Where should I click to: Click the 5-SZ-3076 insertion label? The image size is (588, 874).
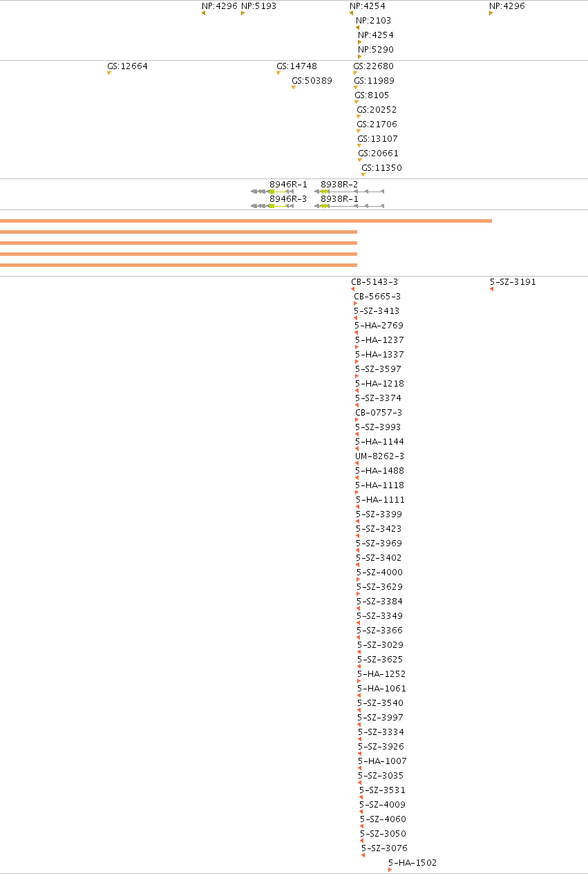tap(384, 849)
